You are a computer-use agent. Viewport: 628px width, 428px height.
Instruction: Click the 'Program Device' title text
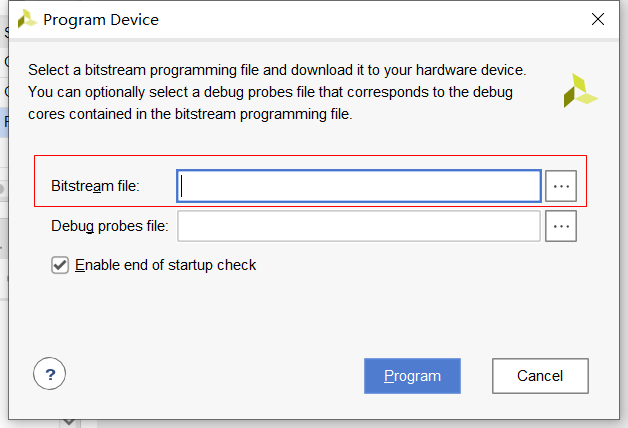click(x=101, y=19)
